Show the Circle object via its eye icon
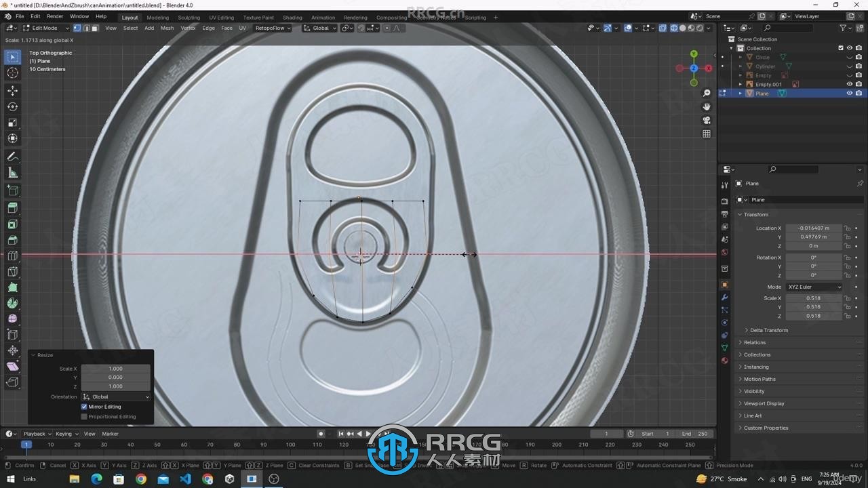The image size is (868, 488). click(x=849, y=58)
